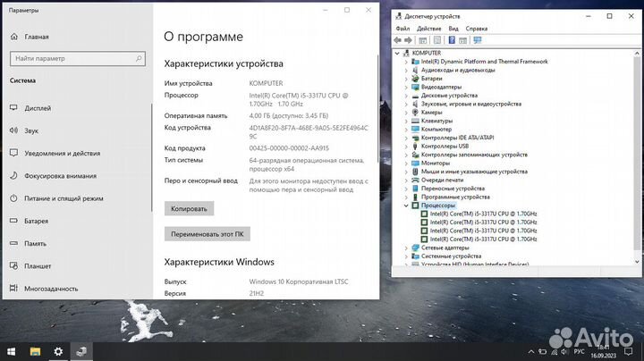
Task: Expand Контроллеры USB node
Action: coord(406,146)
